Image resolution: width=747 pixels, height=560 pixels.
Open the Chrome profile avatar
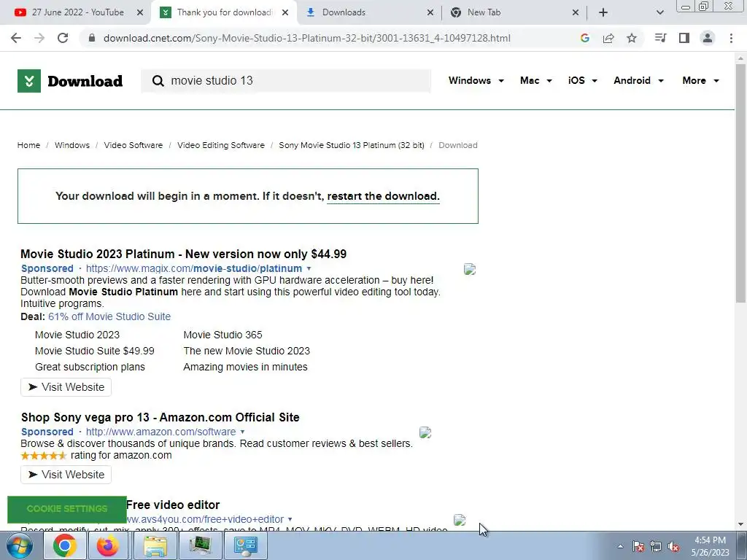(708, 38)
